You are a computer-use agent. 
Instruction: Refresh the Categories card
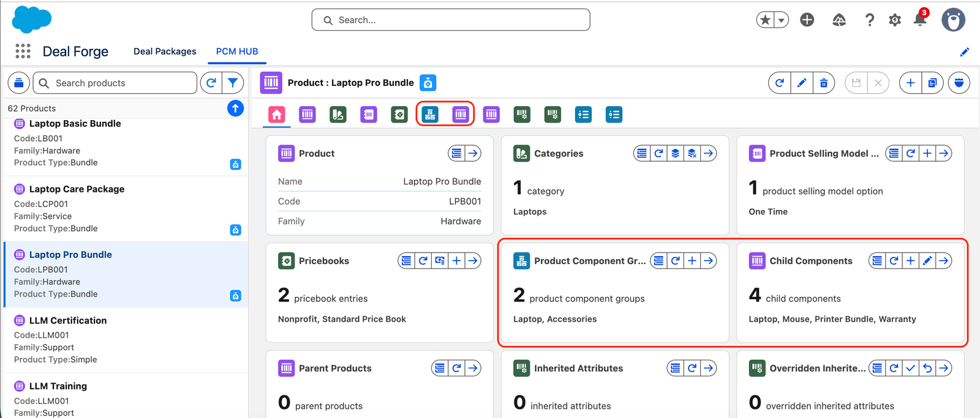click(658, 153)
